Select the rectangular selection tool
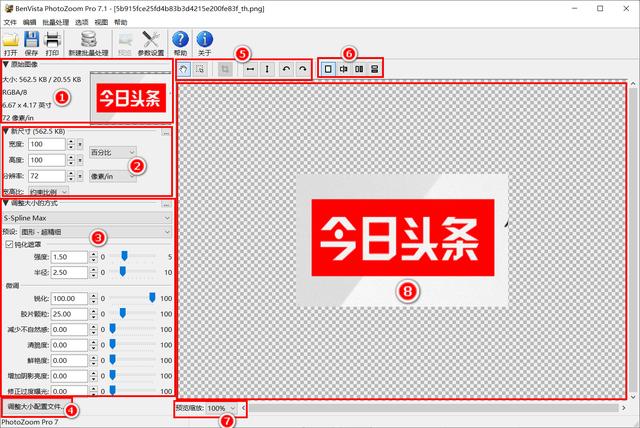 coord(200,69)
